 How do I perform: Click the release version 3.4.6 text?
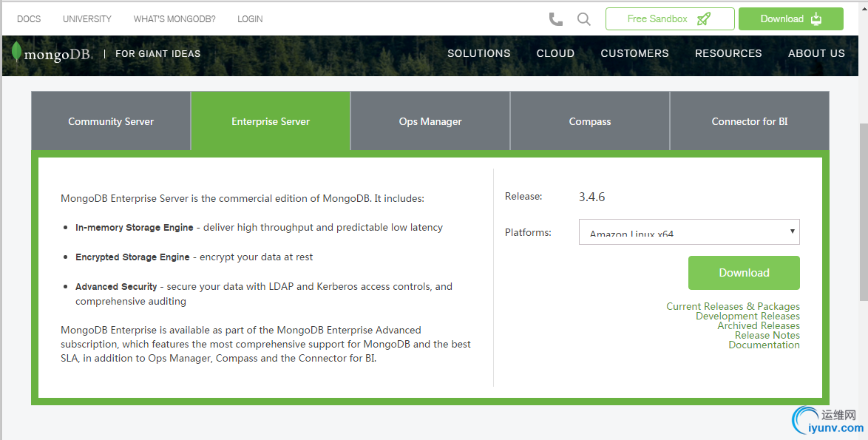[591, 197]
